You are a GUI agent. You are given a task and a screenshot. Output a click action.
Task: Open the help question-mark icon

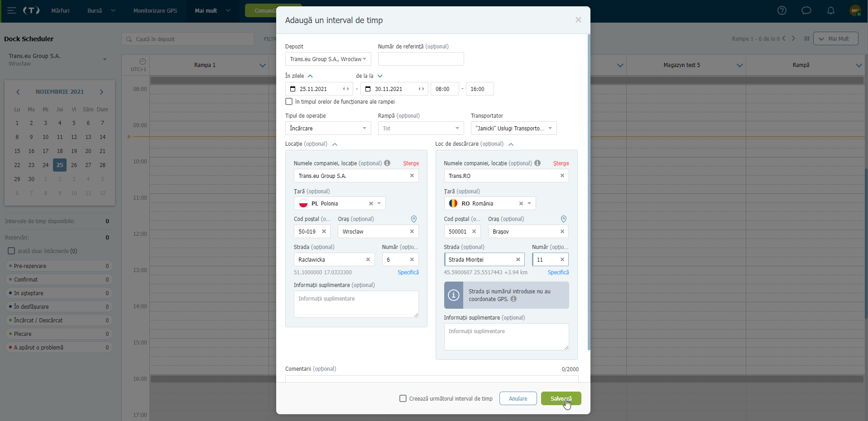point(782,10)
